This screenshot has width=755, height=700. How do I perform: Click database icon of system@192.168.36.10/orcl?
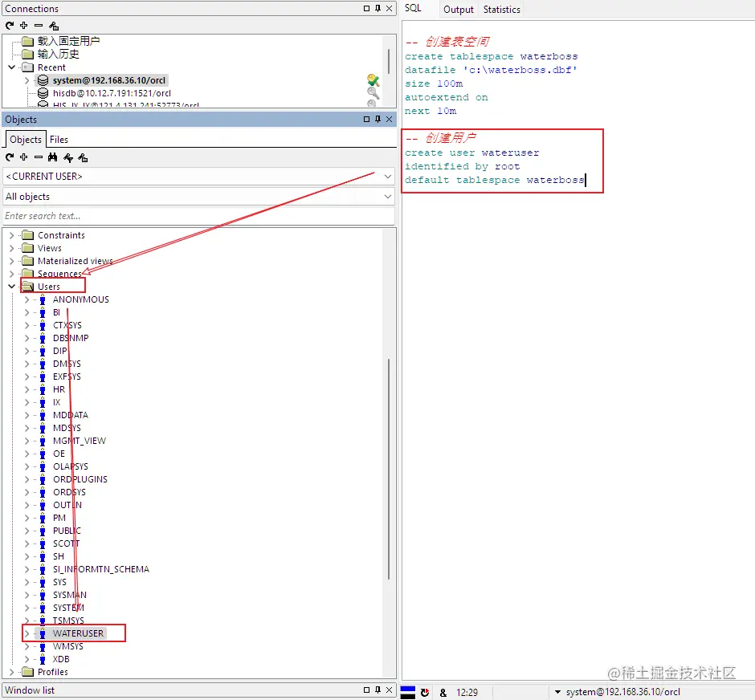tap(43, 79)
